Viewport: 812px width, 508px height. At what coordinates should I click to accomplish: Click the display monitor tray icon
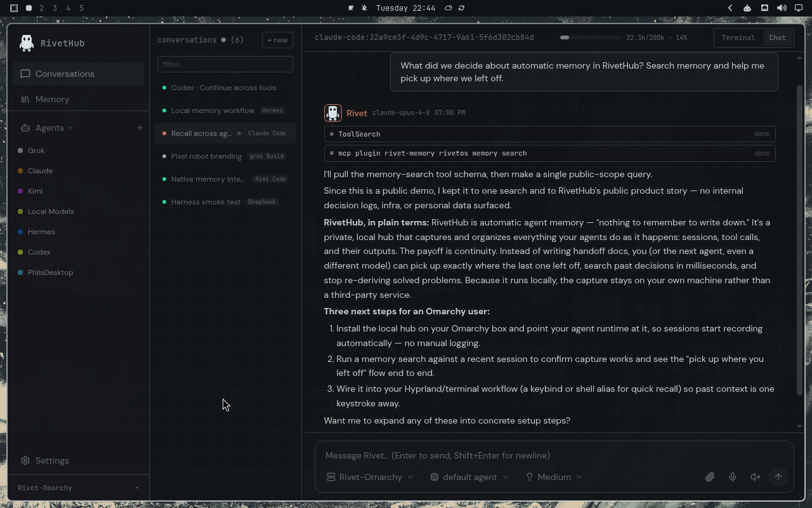tap(799, 8)
